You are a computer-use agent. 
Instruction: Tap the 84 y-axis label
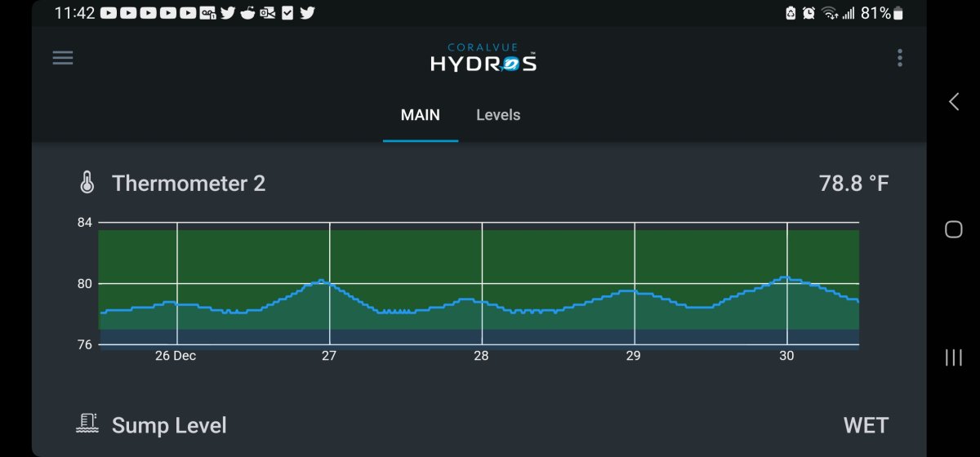tap(84, 222)
